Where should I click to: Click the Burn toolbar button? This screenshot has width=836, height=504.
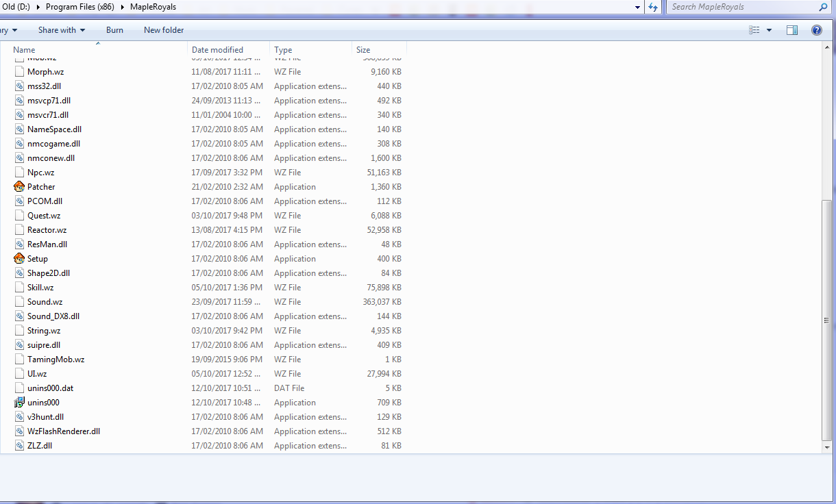pyautogui.click(x=114, y=30)
